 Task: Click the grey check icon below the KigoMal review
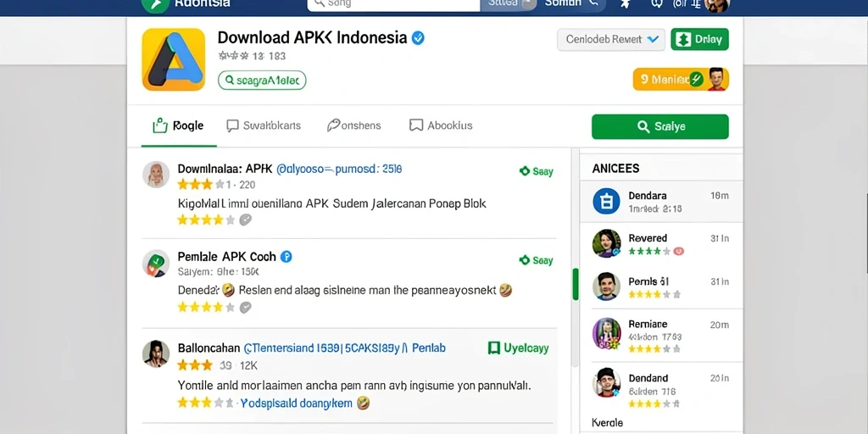pyautogui.click(x=245, y=220)
